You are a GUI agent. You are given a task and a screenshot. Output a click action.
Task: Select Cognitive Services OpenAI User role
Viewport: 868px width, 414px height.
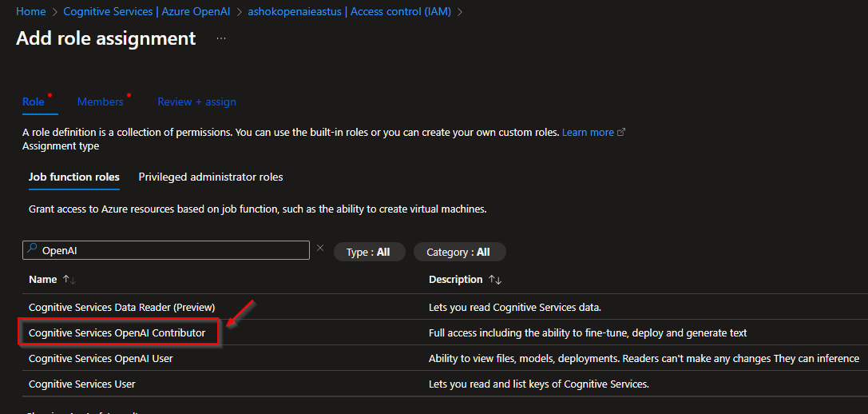click(101, 359)
